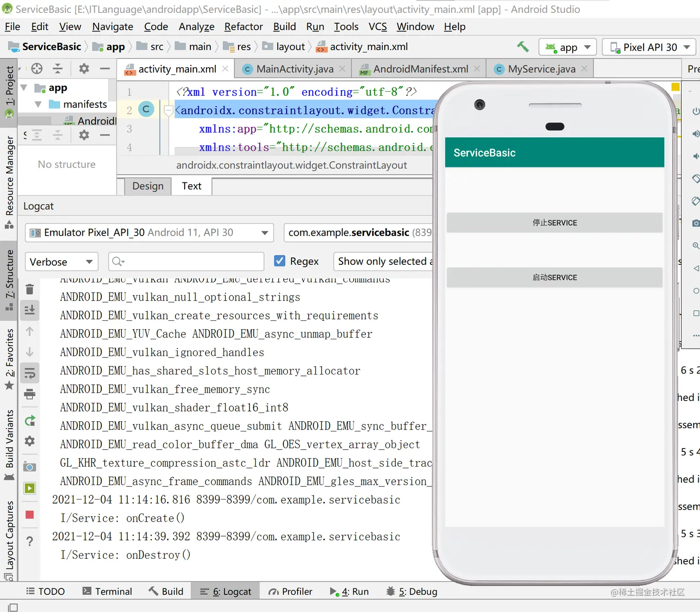Open the Build menu
This screenshot has width=700, height=612.
coord(284,26)
